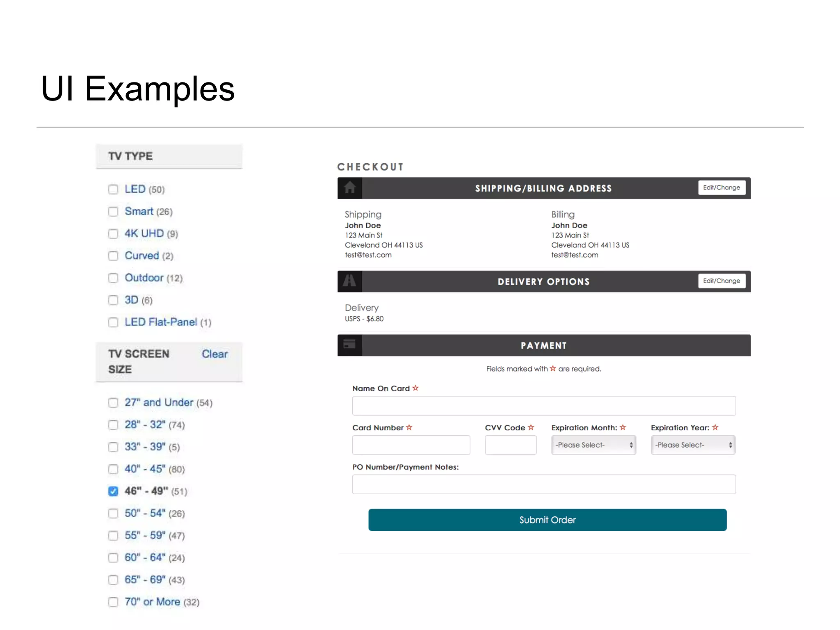Viewport: 840px width, 630px height.
Task: Focus the PO Number/Payment Notes field
Action: 544,484
